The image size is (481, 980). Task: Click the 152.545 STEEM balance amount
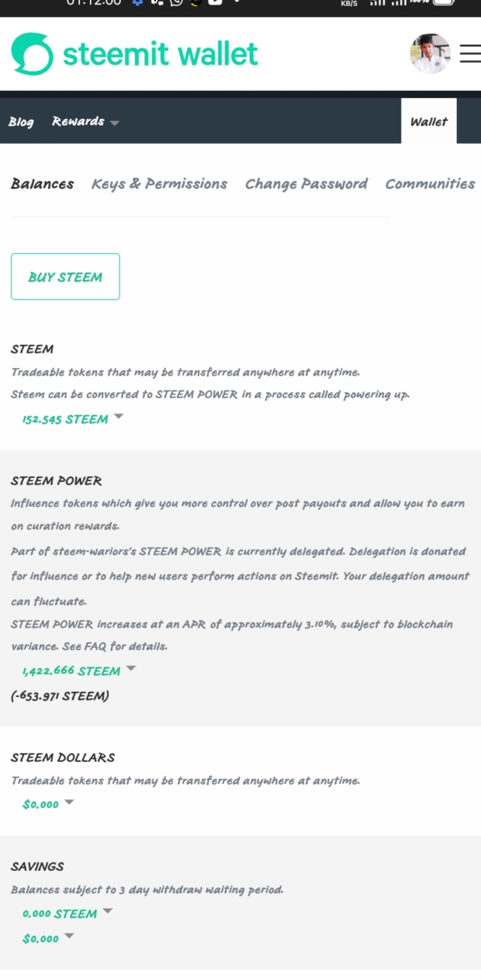[x=65, y=419]
